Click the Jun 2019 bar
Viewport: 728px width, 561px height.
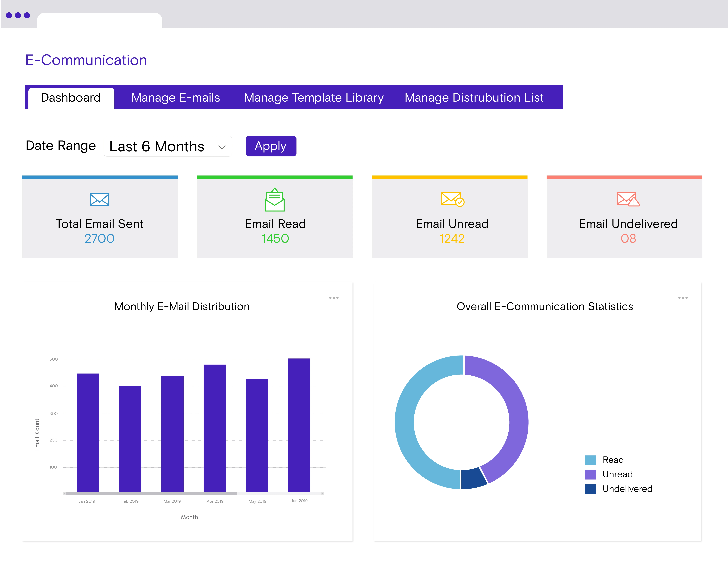pos(299,425)
